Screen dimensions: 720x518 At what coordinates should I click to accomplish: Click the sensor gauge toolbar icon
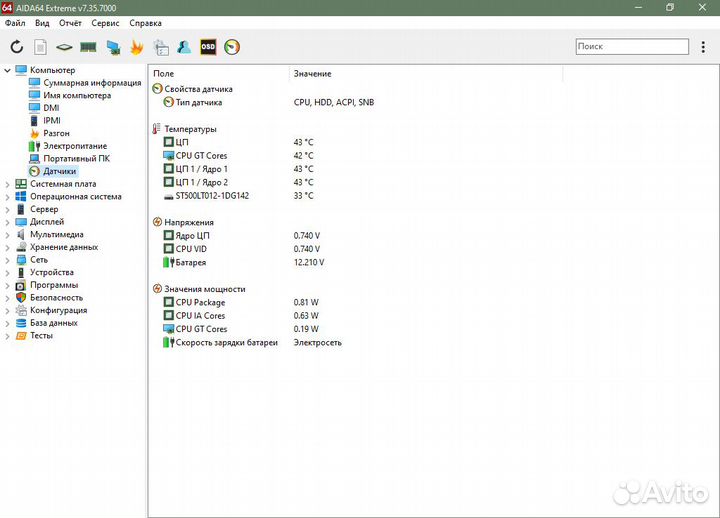pos(232,47)
